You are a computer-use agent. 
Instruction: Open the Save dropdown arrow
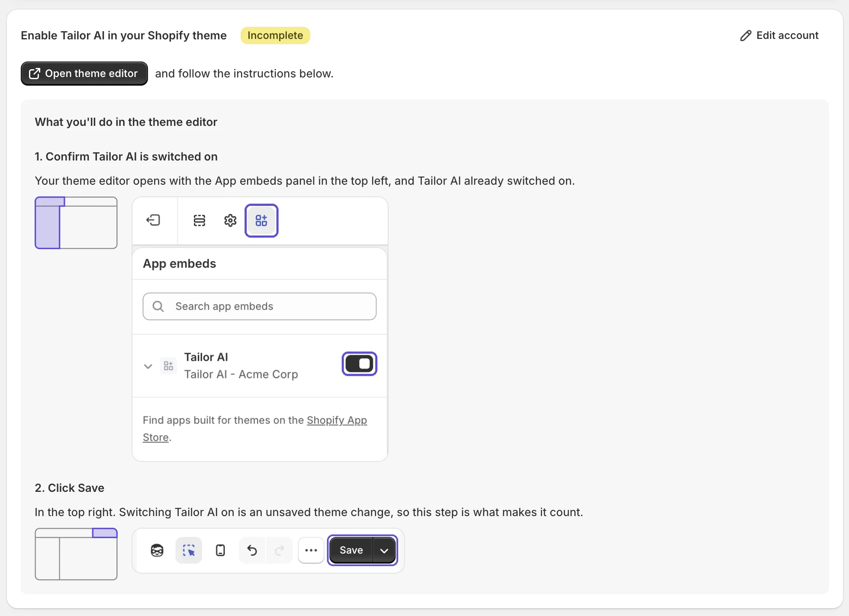384,550
